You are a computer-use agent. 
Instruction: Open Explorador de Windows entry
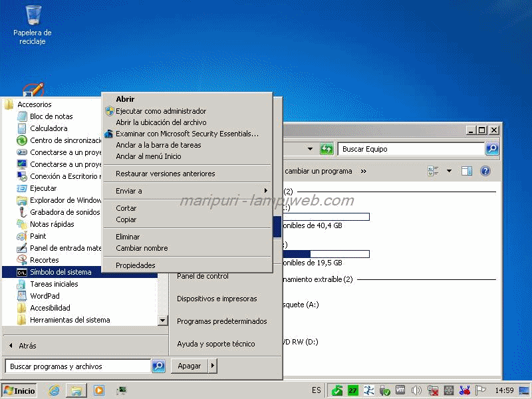59,200
